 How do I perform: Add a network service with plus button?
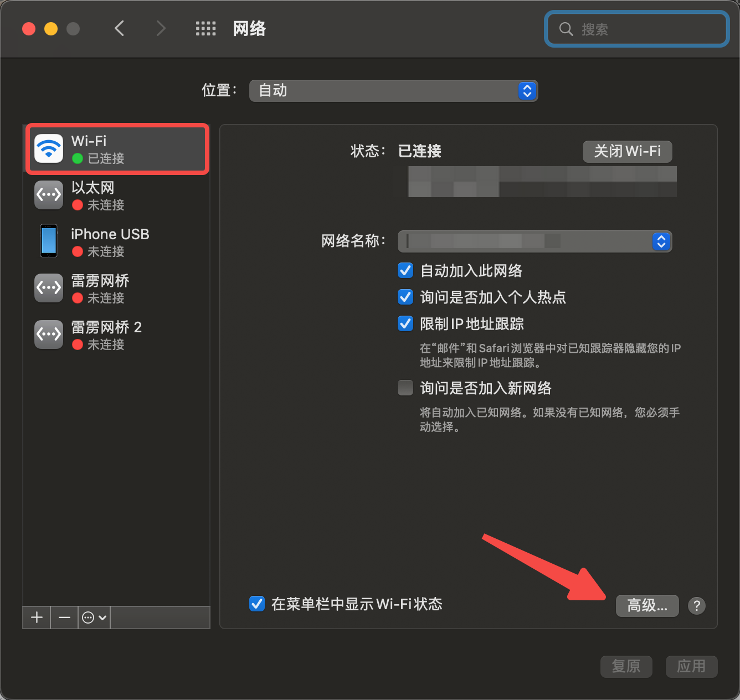pos(37,617)
